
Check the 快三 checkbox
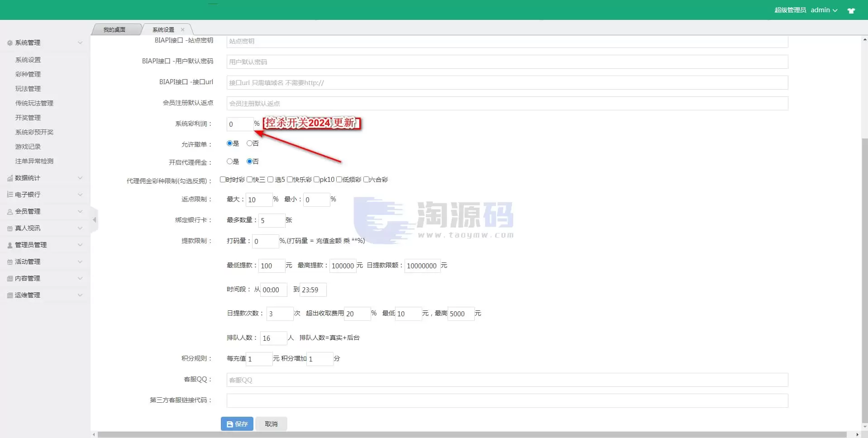[x=249, y=180]
